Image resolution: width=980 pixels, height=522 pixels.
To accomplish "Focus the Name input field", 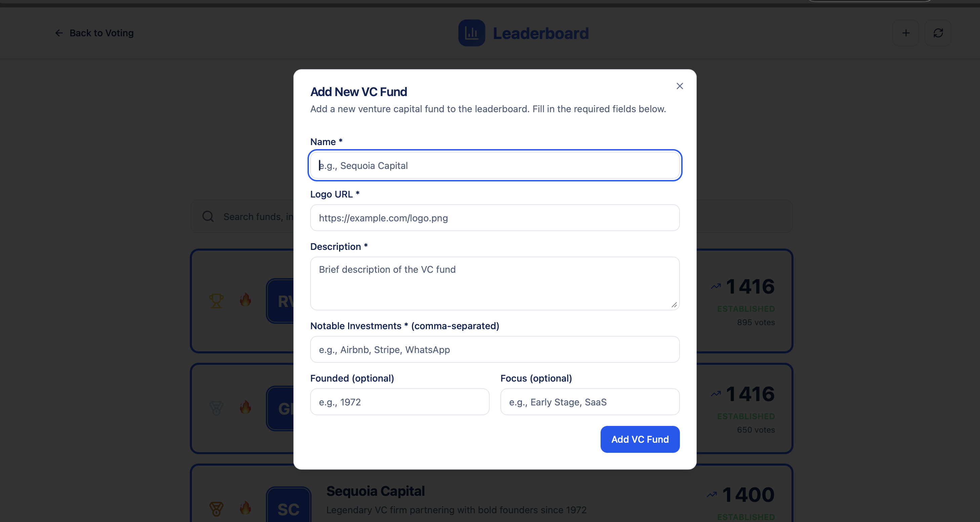I will point(495,165).
